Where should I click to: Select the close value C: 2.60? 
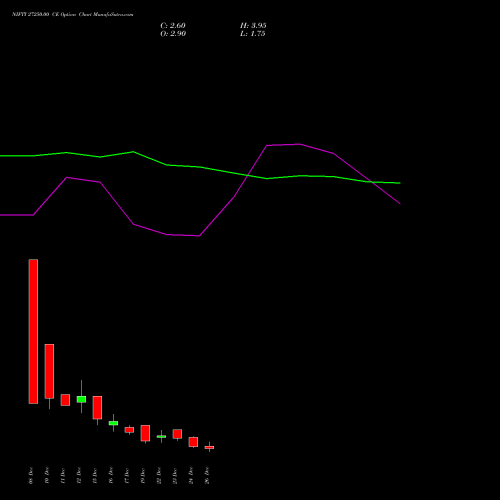click(173, 26)
